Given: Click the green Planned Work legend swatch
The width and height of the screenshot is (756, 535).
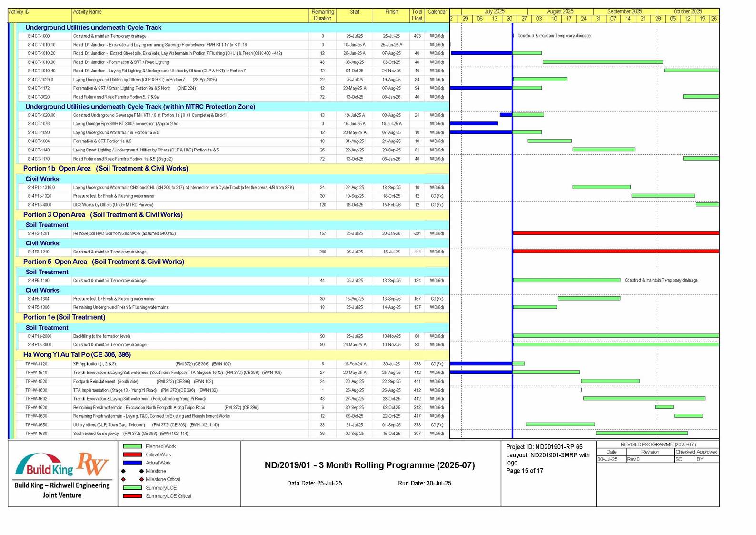Looking at the screenshot, I should (x=132, y=446).
